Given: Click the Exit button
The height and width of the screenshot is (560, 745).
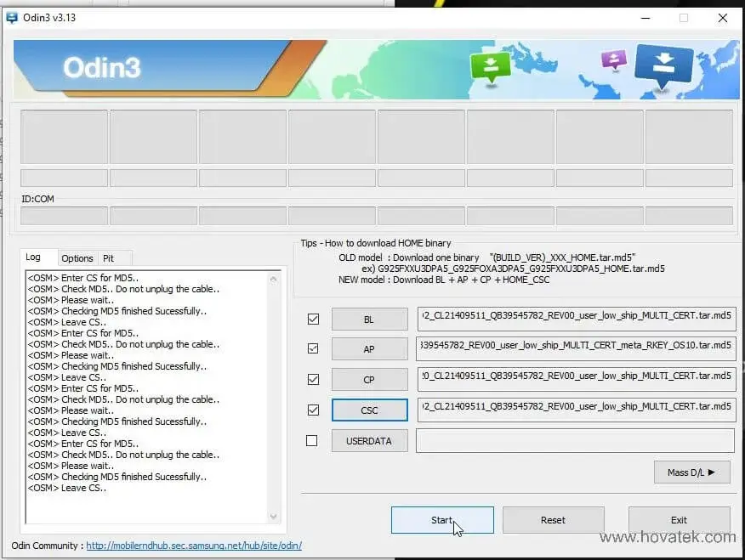Looking at the screenshot, I should click(x=679, y=520).
